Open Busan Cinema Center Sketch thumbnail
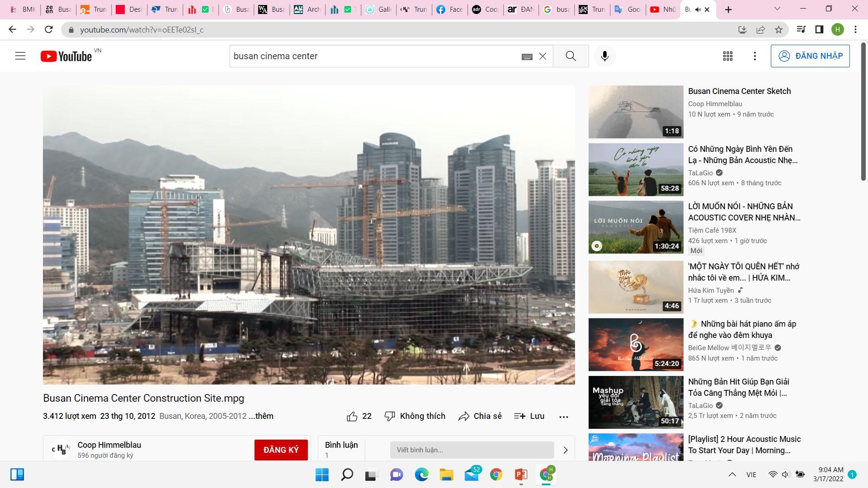This screenshot has height=488, width=868. [636, 112]
